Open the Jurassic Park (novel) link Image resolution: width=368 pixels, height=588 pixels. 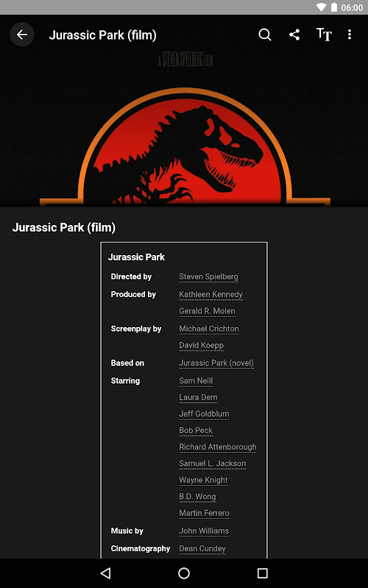coord(216,363)
